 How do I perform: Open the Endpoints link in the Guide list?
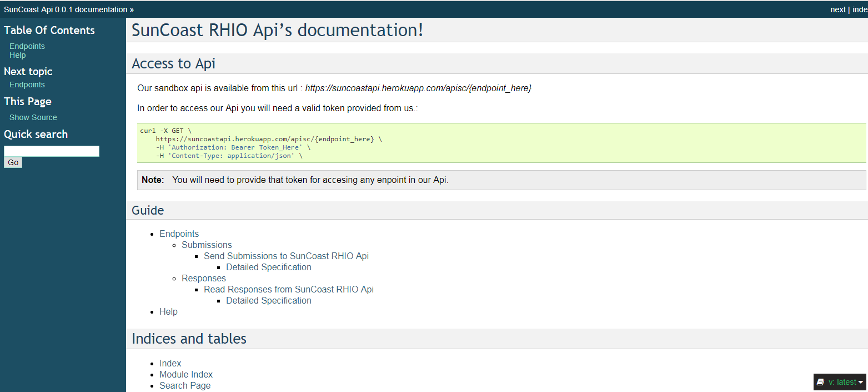point(179,234)
